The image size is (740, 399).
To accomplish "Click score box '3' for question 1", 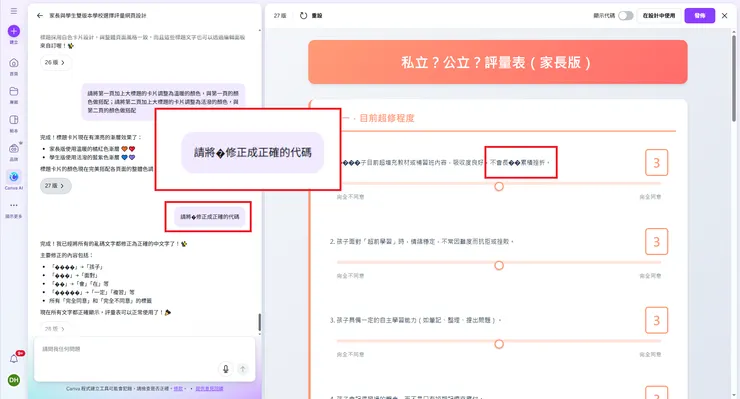I will [656, 163].
